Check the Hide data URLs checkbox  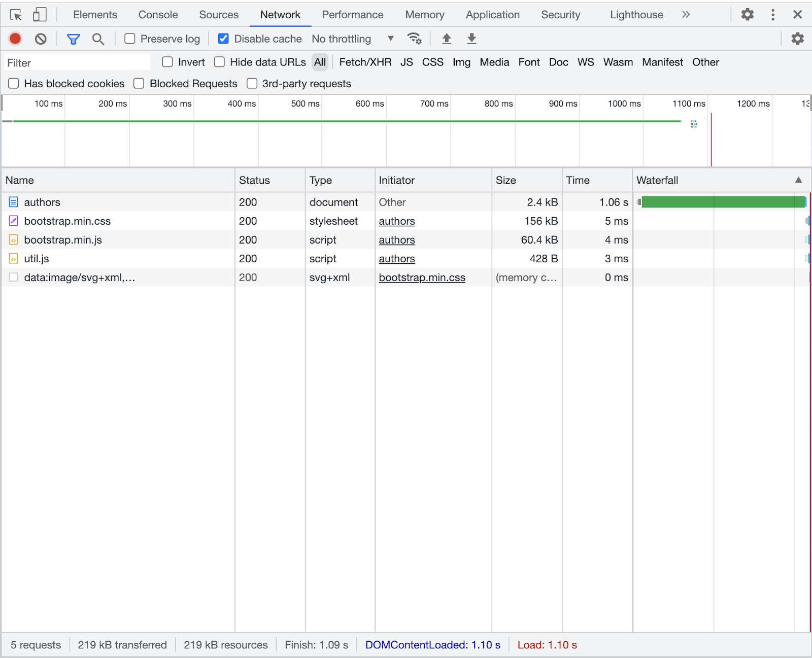[219, 62]
